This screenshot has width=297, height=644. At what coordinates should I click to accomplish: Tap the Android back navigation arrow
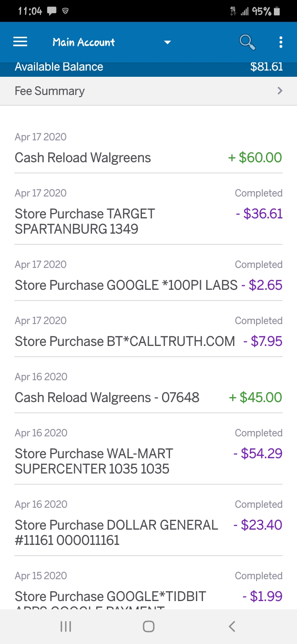click(x=232, y=627)
